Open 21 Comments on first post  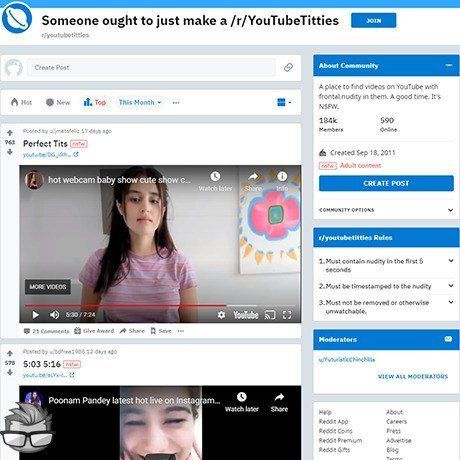pyautogui.click(x=46, y=331)
